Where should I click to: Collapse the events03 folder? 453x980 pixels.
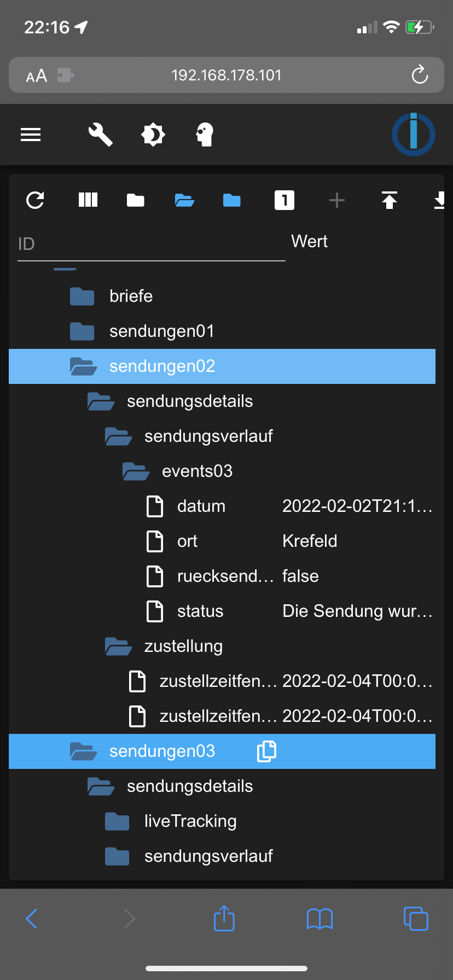136,471
